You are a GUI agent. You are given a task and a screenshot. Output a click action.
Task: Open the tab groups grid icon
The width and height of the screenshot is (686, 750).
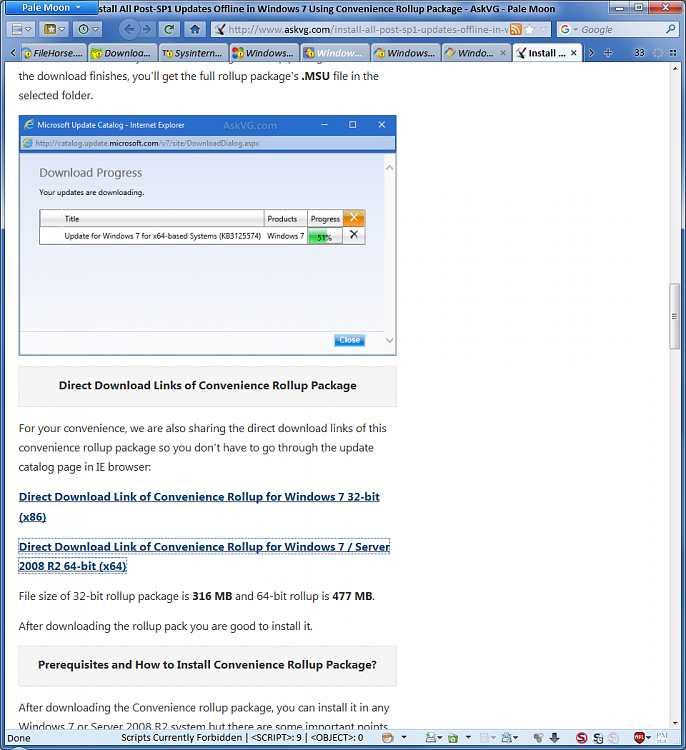[x=673, y=53]
